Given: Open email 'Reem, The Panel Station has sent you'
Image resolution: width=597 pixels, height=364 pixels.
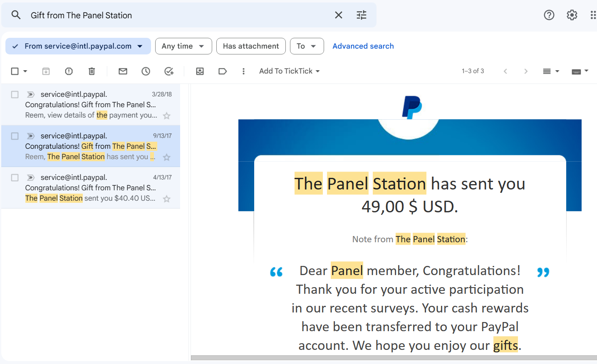Looking at the screenshot, I should pos(91,146).
